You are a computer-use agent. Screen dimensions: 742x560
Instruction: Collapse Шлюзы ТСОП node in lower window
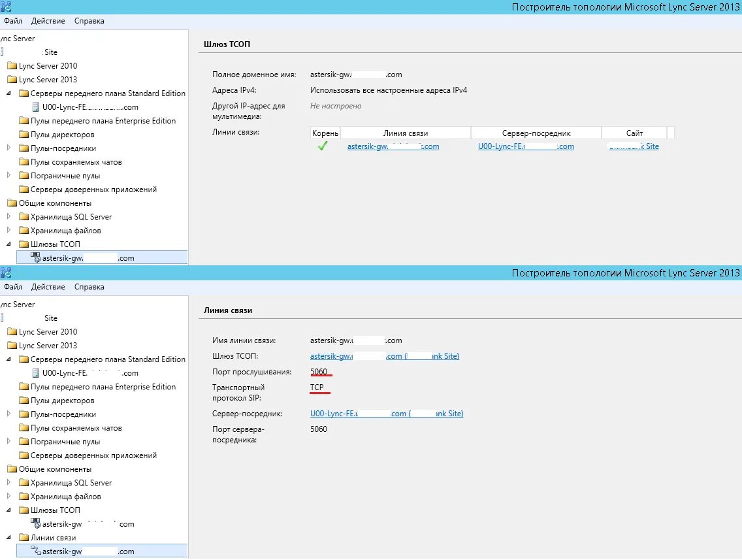click(x=8, y=510)
